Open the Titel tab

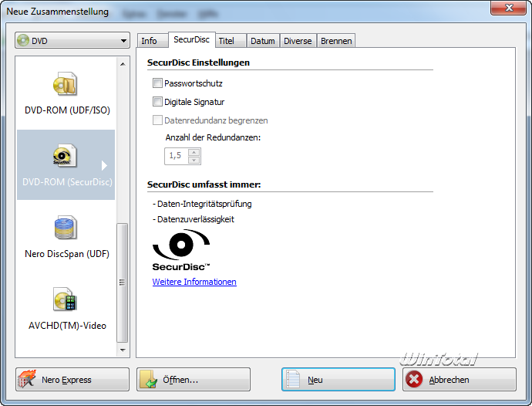coord(231,41)
